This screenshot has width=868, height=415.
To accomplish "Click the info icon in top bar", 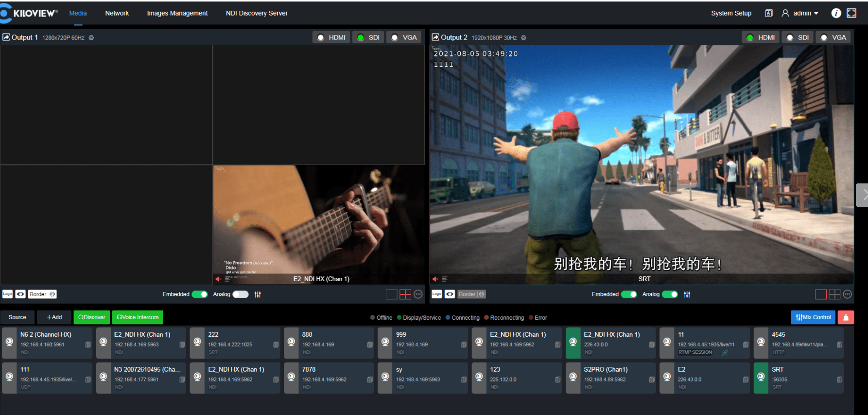I will click(836, 13).
